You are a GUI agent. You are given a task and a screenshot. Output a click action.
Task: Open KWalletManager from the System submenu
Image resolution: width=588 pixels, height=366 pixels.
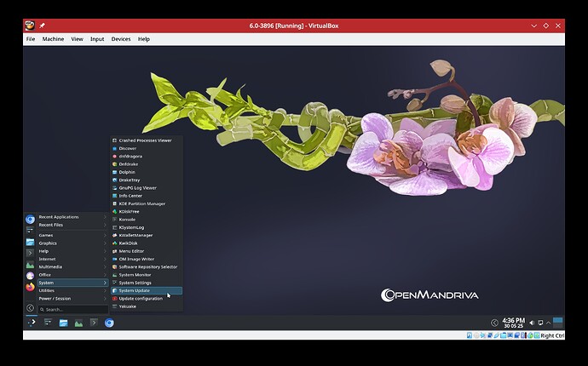tap(147, 235)
